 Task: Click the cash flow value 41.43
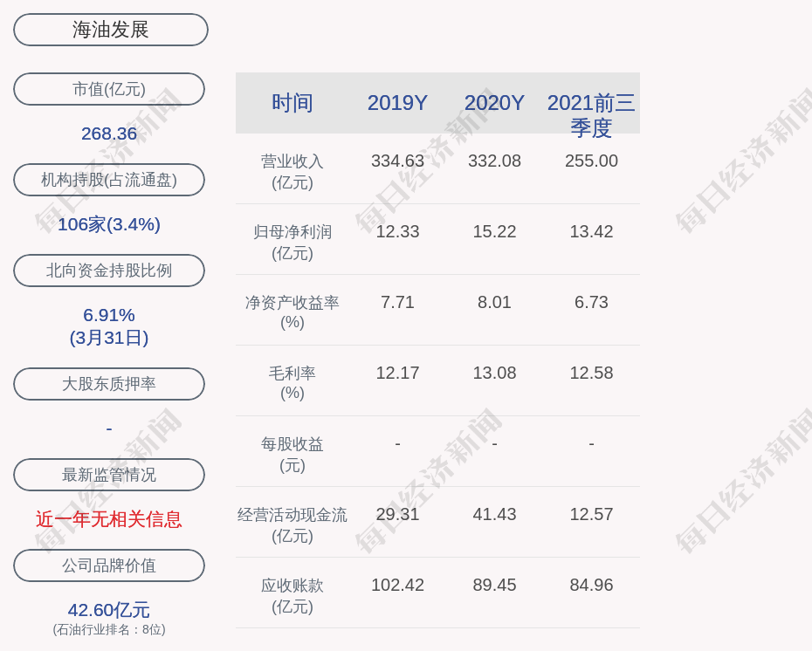[x=494, y=514]
